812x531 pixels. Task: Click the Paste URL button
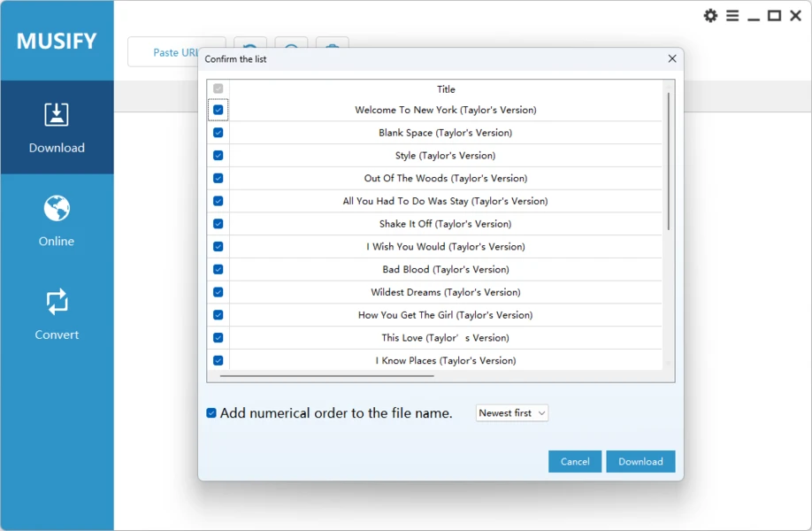pyautogui.click(x=165, y=52)
